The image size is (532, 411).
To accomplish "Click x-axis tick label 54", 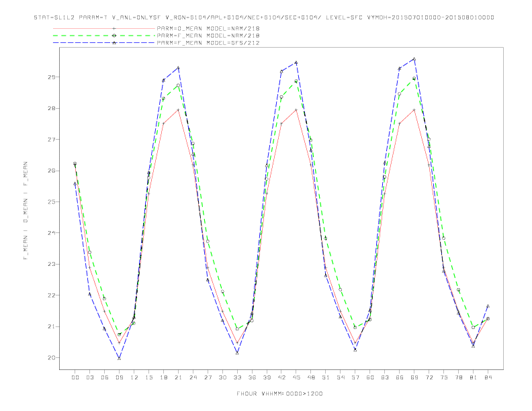I will click(x=341, y=377).
